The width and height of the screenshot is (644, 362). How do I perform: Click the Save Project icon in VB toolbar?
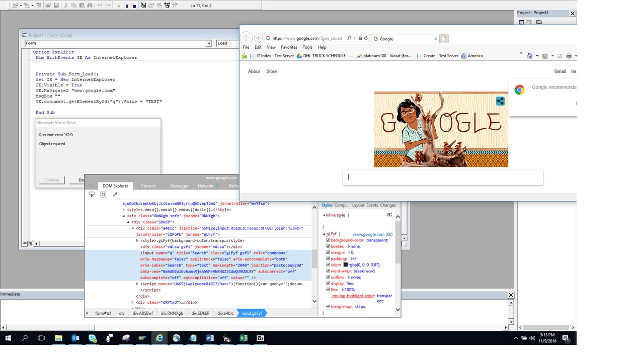(x=56, y=6)
